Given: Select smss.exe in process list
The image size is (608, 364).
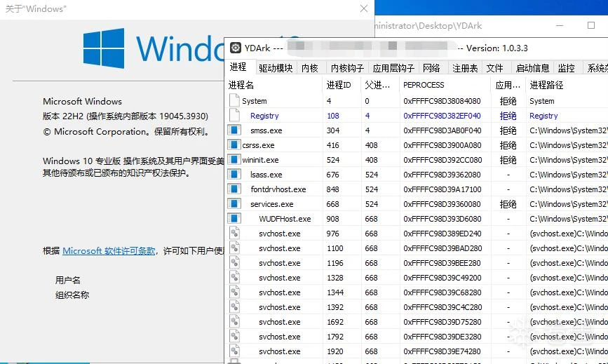Looking at the screenshot, I should (x=266, y=130).
